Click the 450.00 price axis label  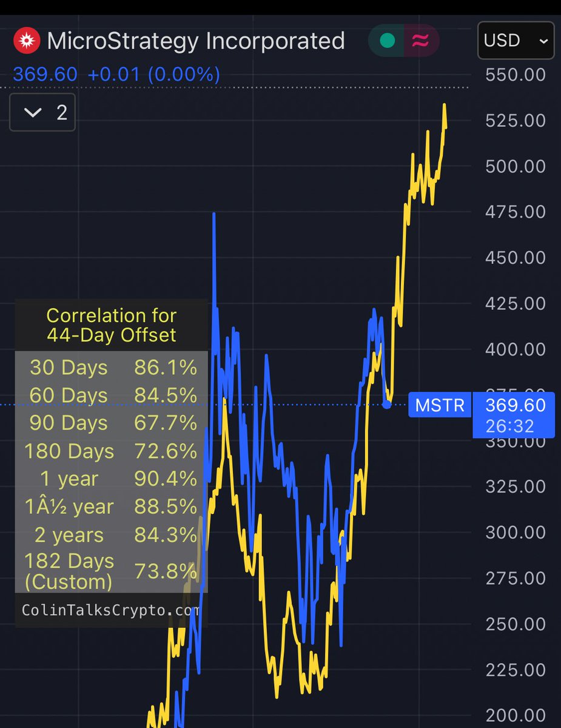point(516,258)
